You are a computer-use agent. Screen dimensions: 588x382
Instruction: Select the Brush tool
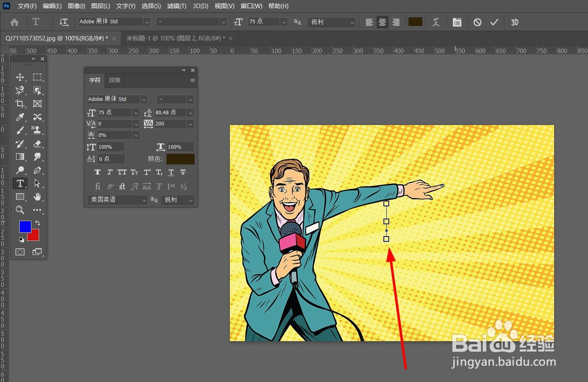[x=20, y=130]
